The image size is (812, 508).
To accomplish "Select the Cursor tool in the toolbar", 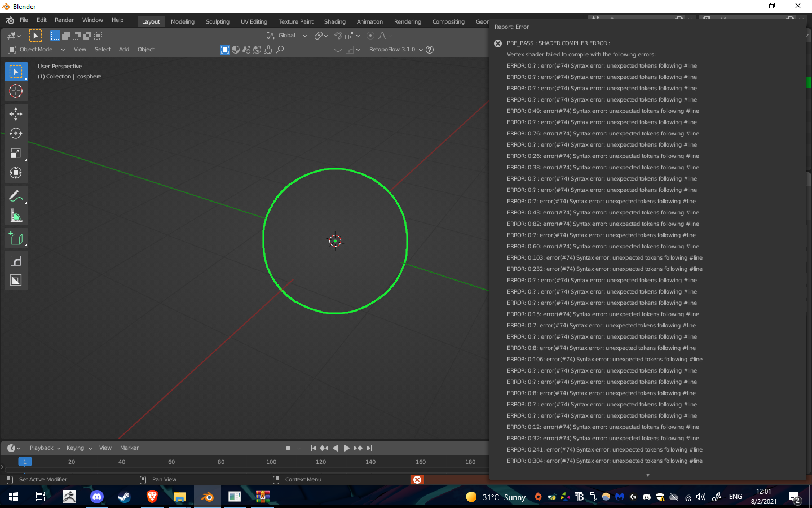I will 16,91.
